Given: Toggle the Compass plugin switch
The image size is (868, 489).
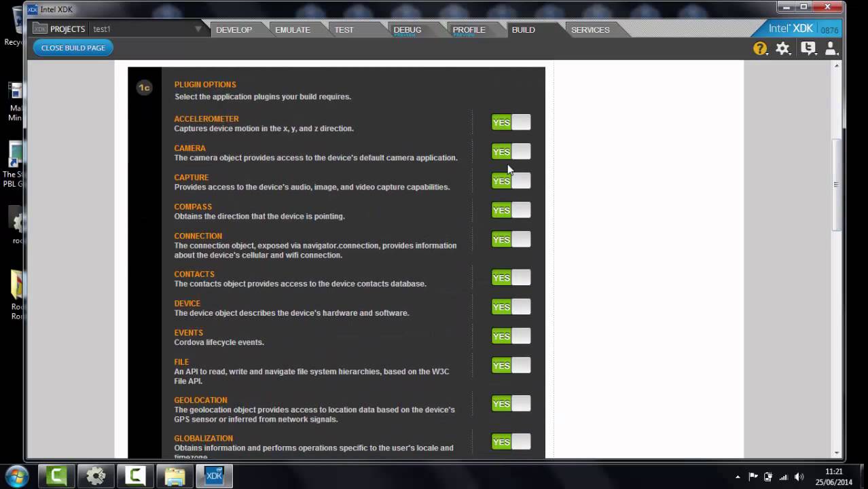Looking at the screenshot, I should (x=511, y=210).
